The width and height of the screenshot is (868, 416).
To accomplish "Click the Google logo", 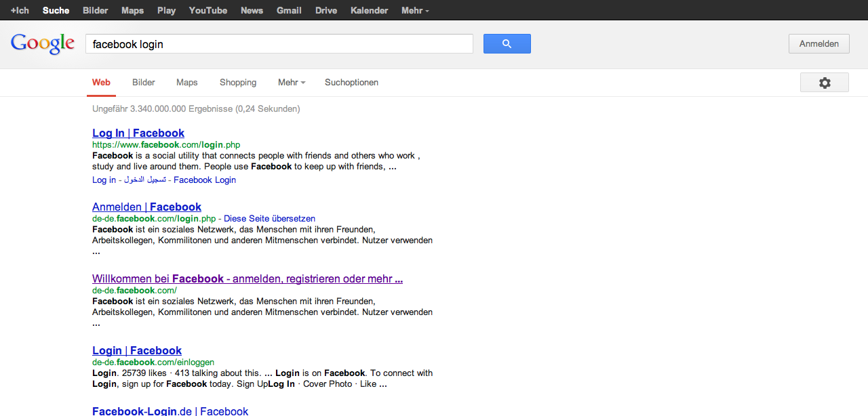I will click(42, 44).
